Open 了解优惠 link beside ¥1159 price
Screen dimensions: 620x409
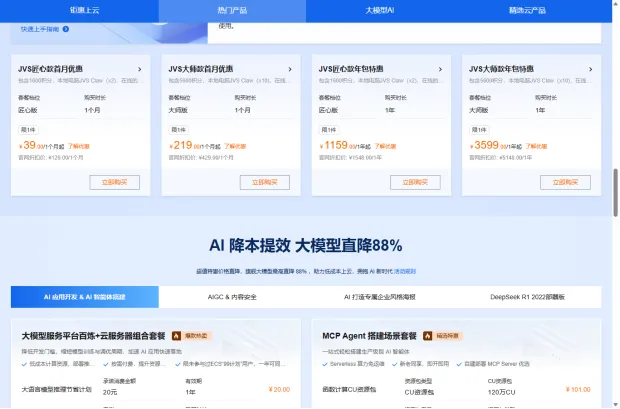(386, 146)
